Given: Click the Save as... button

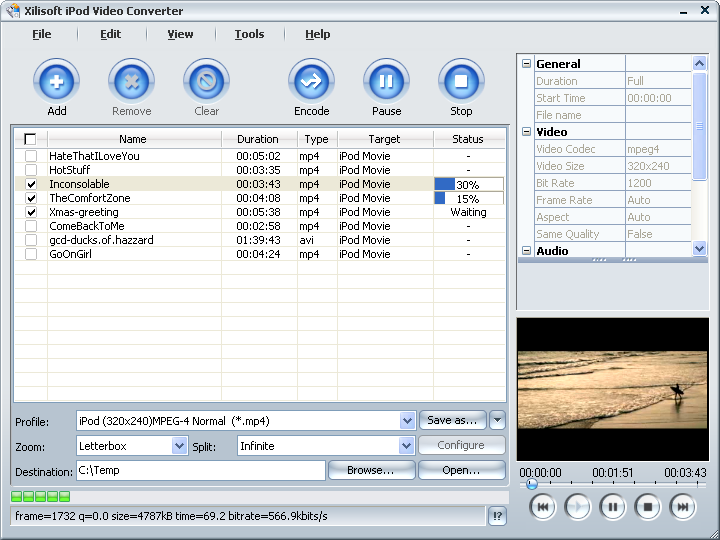Looking at the screenshot, I should click(x=452, y=420).
